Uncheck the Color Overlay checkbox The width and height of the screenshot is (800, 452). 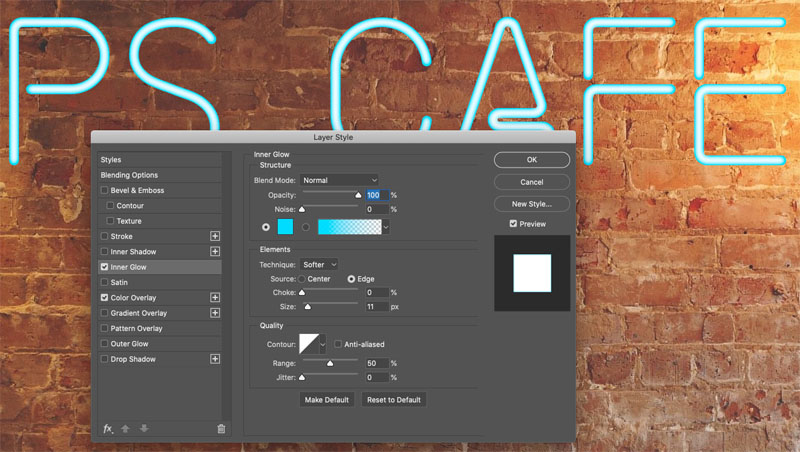(105, 297)
